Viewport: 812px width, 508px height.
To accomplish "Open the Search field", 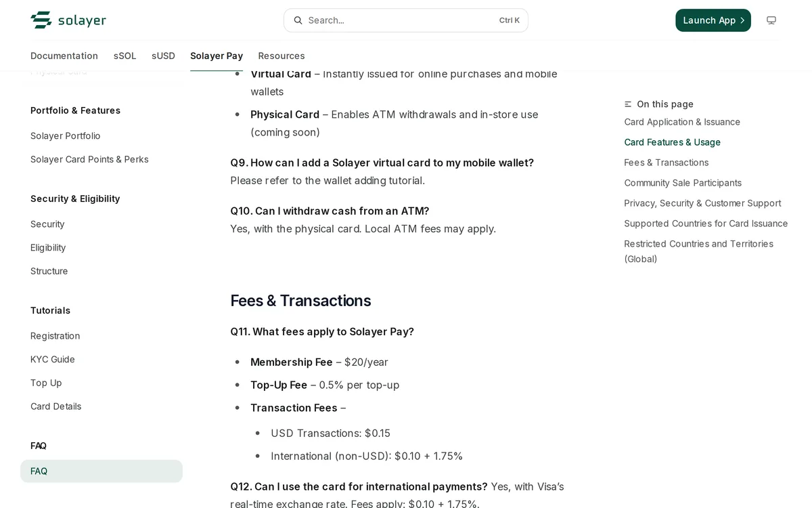I will pyautogui.click(x=406, y=20).
